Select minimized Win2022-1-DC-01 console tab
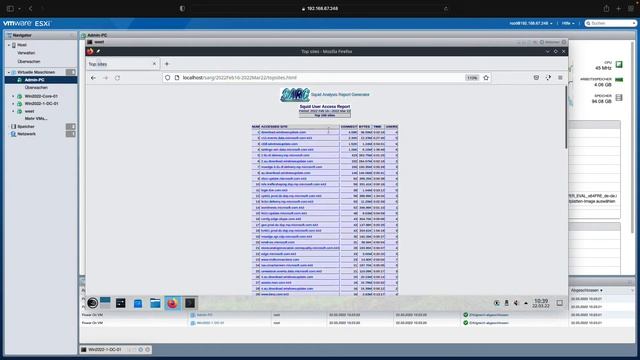 coord(105,350)
